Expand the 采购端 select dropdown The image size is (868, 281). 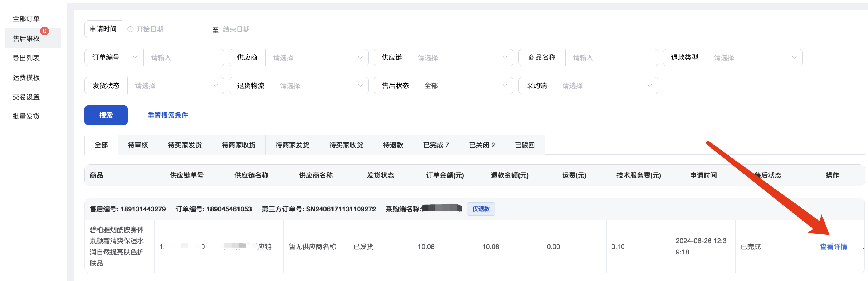point(606,86)
